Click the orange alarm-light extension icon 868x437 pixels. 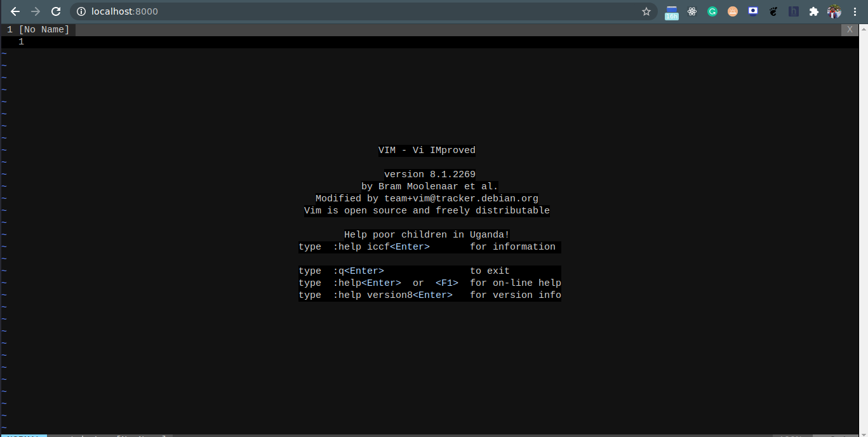(x=733, y=11)
